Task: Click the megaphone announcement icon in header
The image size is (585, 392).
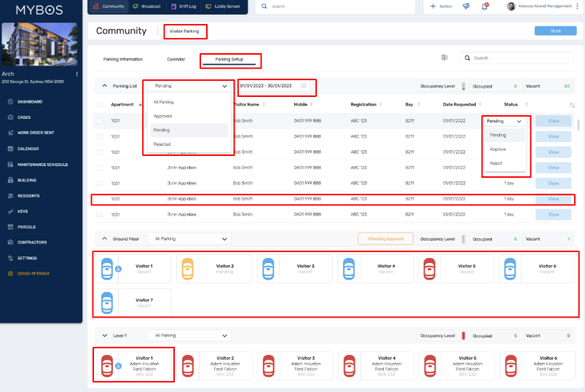Action: [466, 6]
